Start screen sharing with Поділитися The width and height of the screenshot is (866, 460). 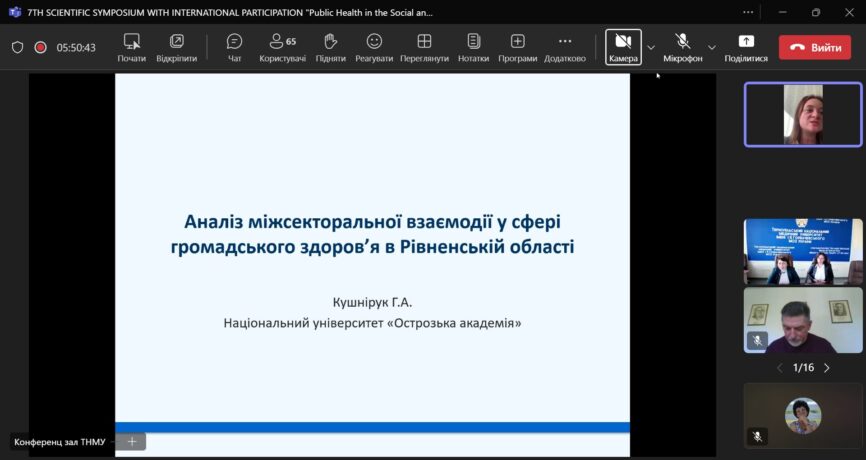tap(746, 46)
